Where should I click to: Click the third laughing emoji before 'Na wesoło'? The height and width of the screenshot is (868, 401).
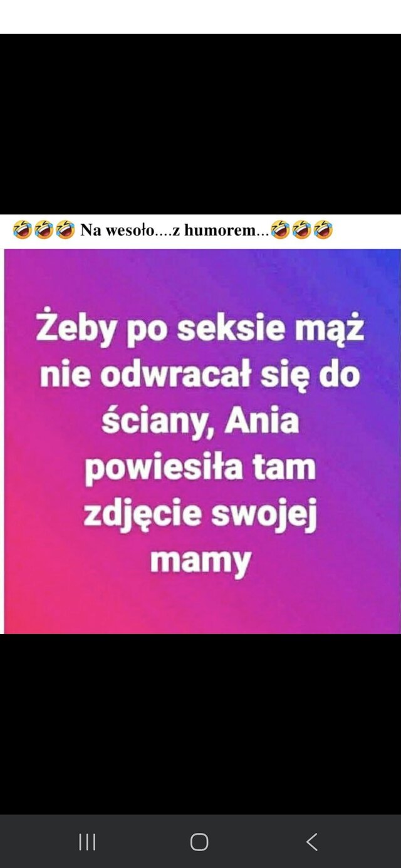tap(65, 230)
